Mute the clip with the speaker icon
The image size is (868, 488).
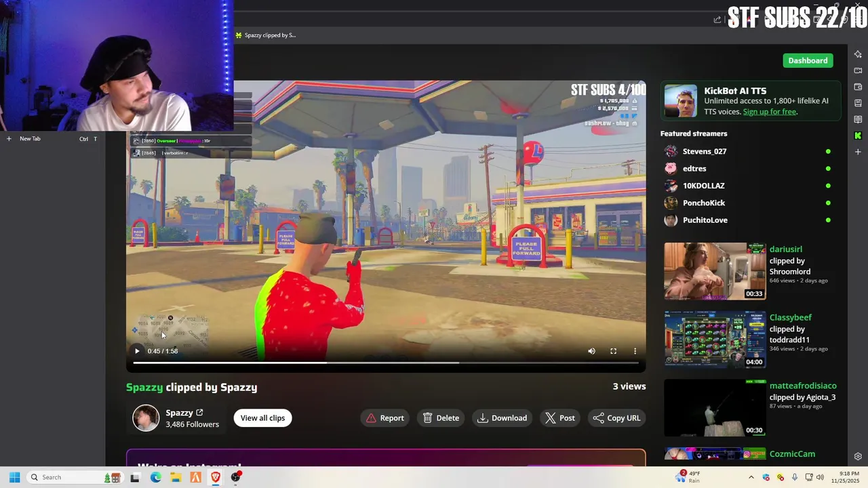tap(591, 351)
